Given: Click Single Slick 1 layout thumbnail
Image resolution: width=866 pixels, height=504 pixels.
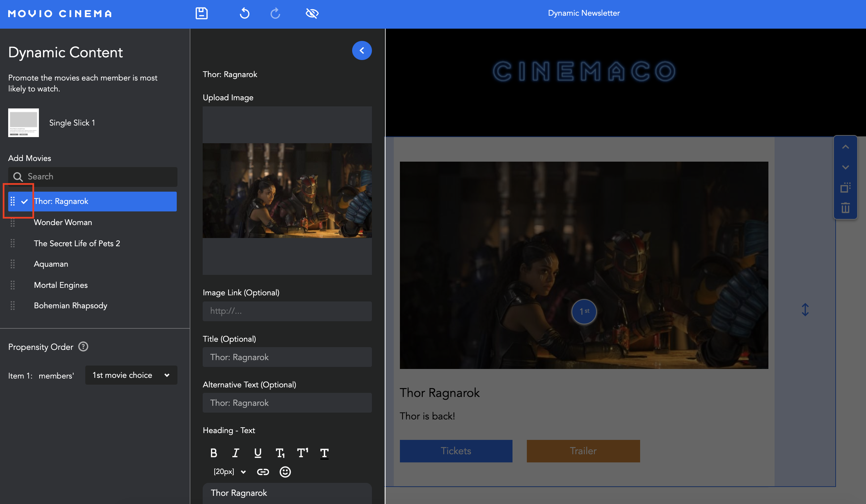Looking at the screenshot, I should tap(23, 122).
